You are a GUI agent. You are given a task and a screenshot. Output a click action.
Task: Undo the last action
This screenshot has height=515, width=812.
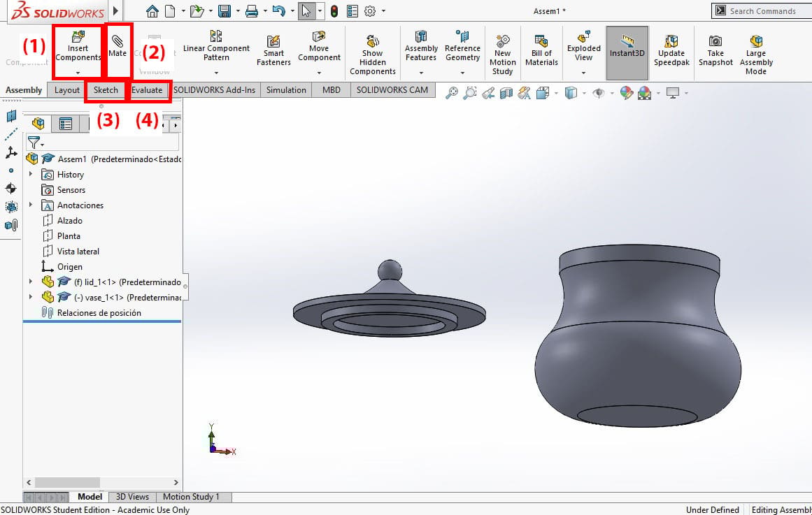278,11
